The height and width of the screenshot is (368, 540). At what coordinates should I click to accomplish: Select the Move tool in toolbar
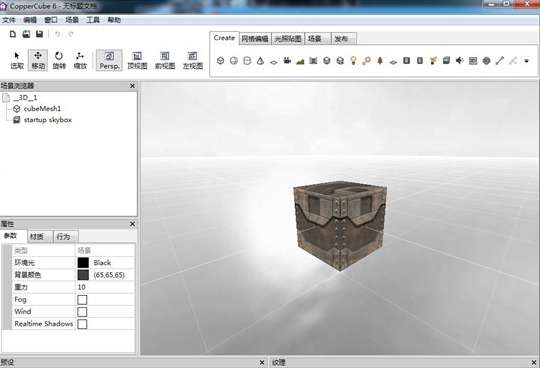[38, 60]
